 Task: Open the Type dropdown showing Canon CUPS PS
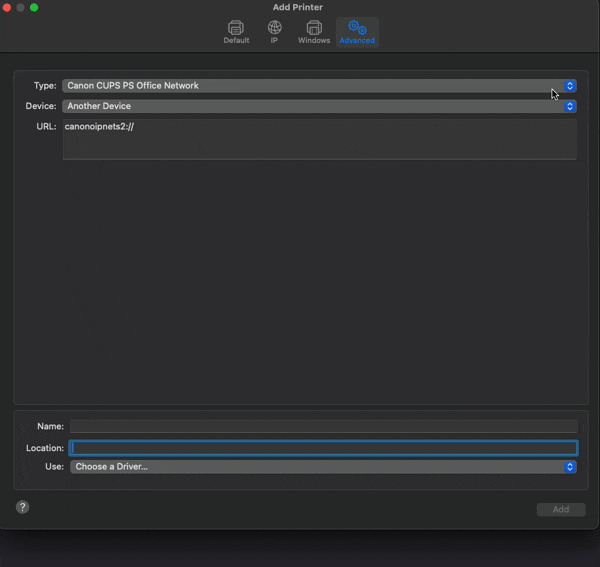coord(310,86)
